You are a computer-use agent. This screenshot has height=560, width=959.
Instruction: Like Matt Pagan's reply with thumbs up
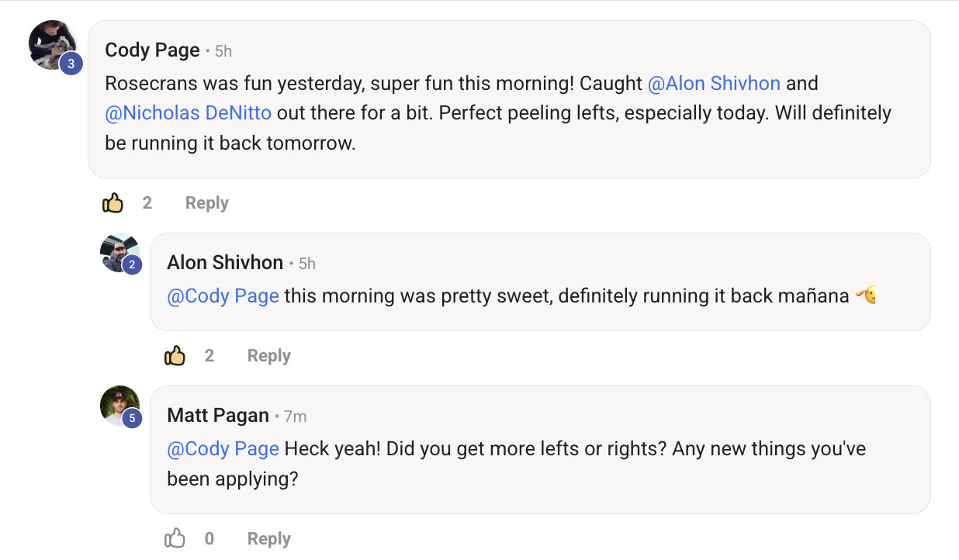click(x=175, y=538)
